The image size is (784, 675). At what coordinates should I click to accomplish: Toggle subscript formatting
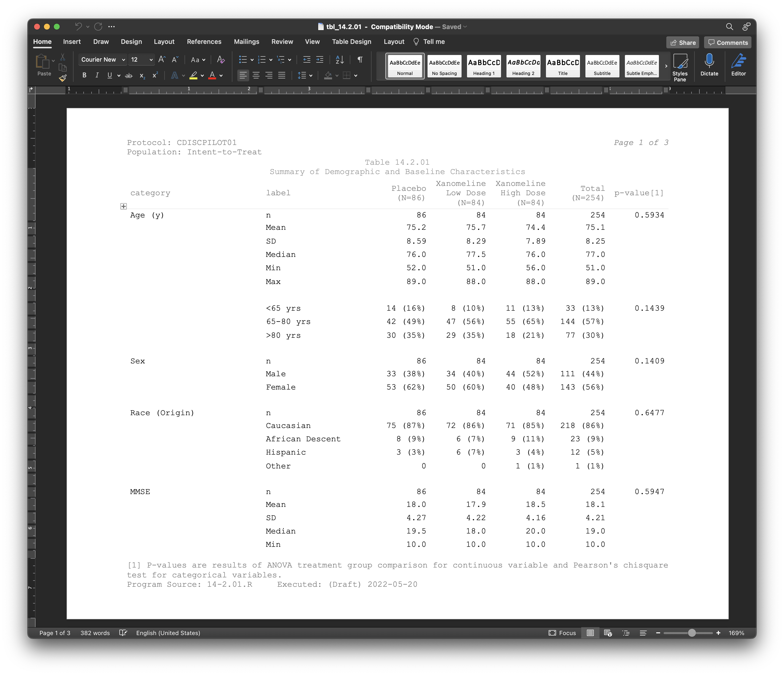(x=142, y=76)
